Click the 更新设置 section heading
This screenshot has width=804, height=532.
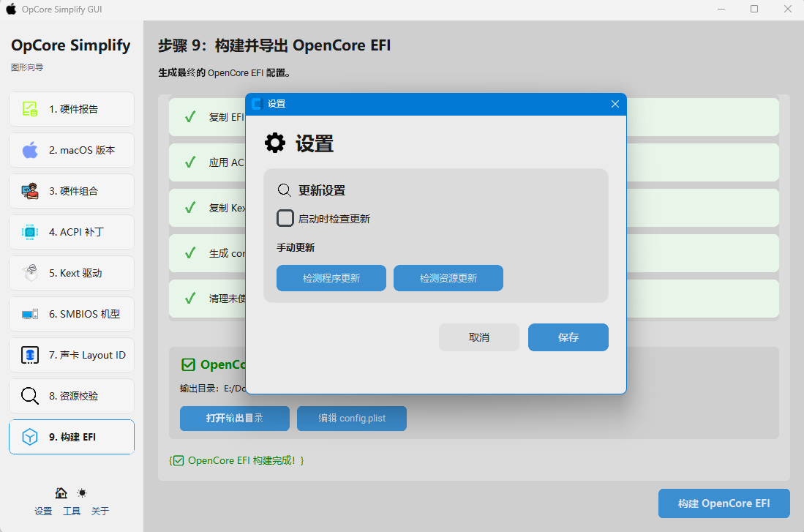321,190
